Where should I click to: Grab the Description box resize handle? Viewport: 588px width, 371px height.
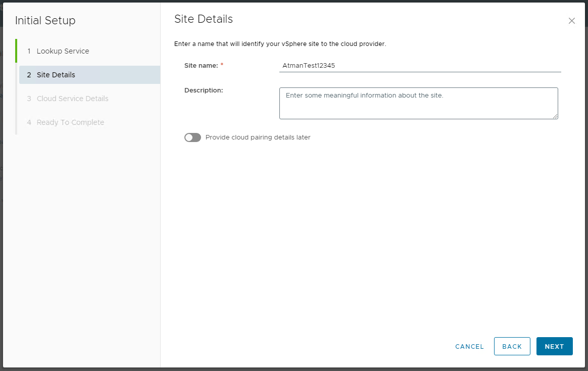pyautogui.click(x=555, y=116)
